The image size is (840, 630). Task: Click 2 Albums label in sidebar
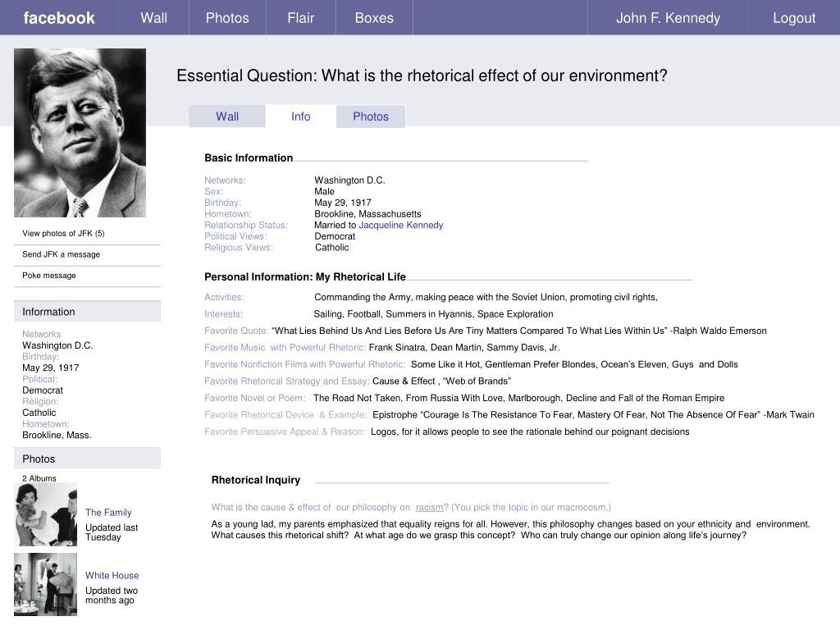(x=39, y=478)
